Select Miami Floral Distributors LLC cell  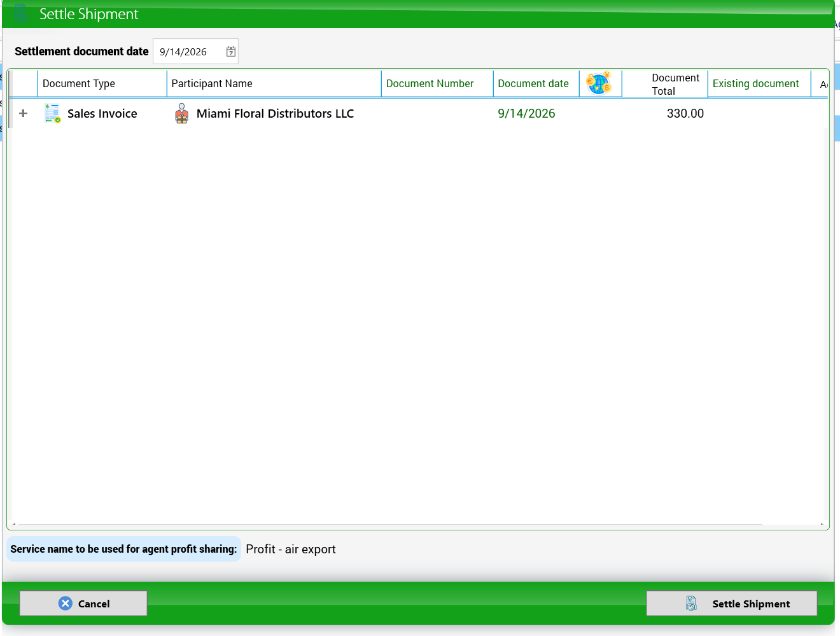[x=275, y=113]
